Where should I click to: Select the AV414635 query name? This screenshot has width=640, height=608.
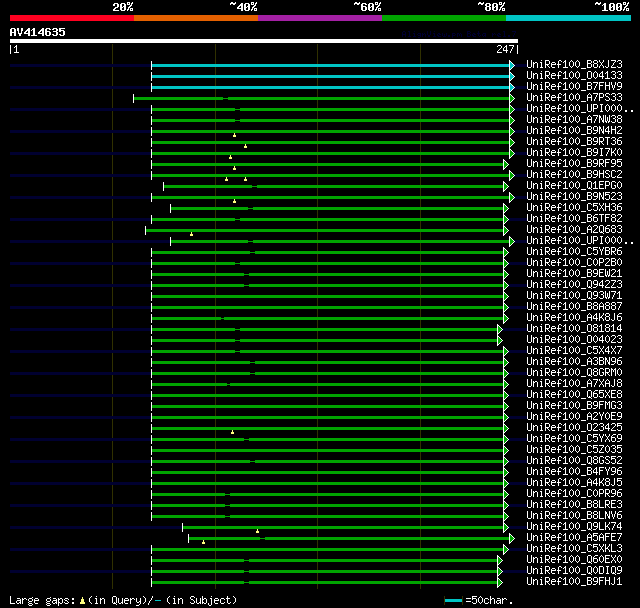pyautogui.click(x=38, y=32)
